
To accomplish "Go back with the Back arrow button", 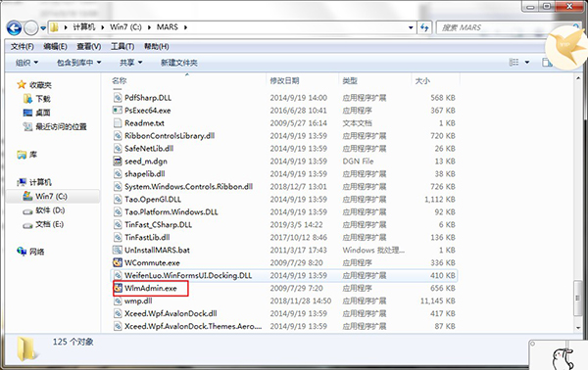I will tap(15, 27).
